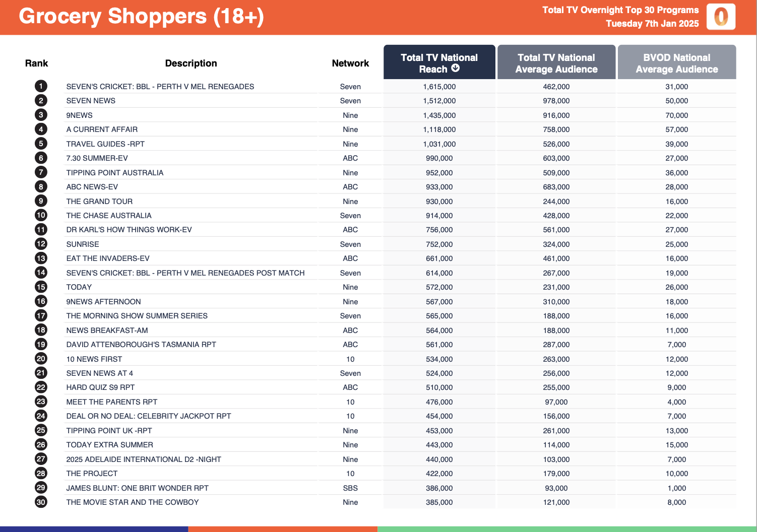The image size is (757, 532).
Task: Click the orange logo icon in the header
Action: (721, 17)
